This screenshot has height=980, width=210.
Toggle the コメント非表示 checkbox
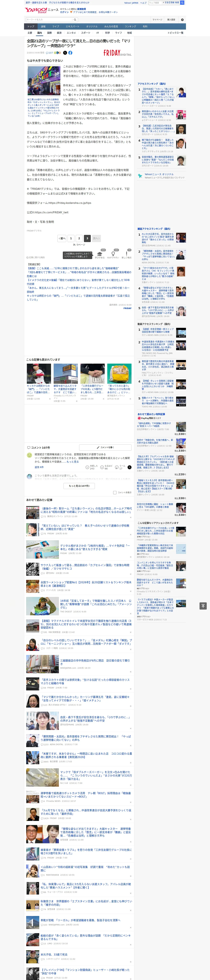point(115,492)
